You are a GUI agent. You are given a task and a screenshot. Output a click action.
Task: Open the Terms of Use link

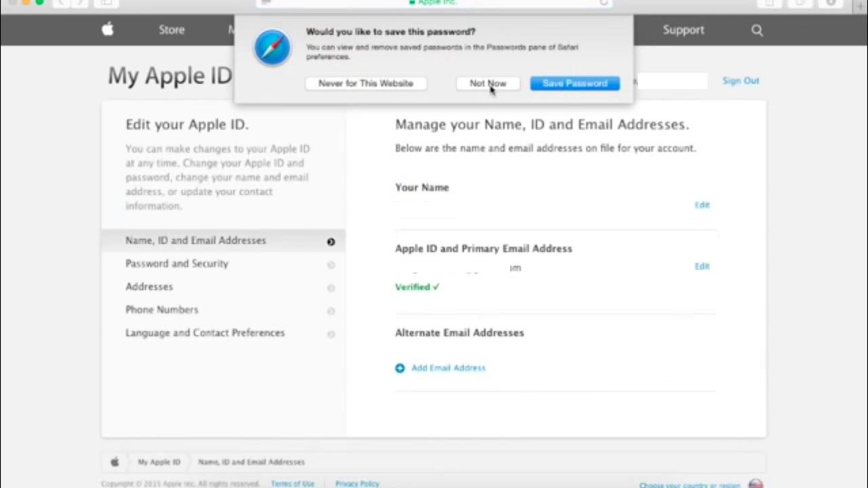tap(293, 484)
